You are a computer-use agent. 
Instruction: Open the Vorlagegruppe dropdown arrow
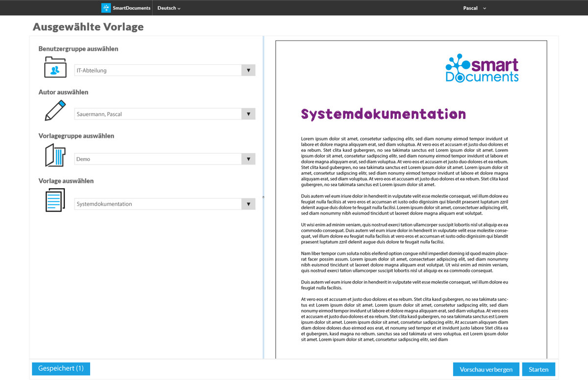248,159
